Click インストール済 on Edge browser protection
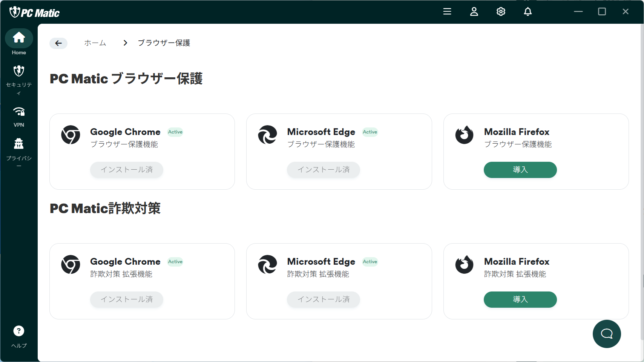Viewport: 644px width, 362px height. (324, 170)
